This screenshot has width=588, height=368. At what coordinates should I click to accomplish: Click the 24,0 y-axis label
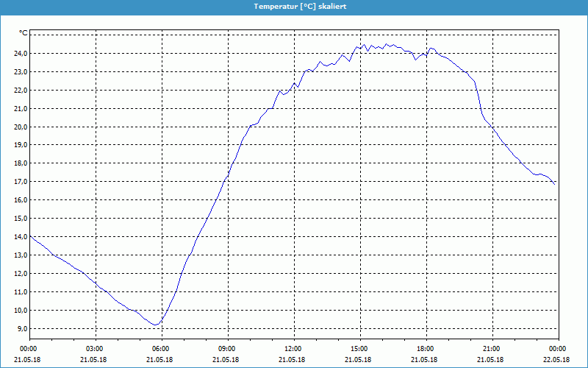20,54
